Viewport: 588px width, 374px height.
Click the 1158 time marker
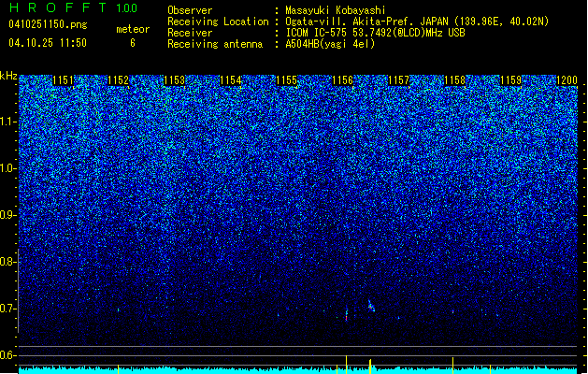pyautogui.click(x=454, y=80)
